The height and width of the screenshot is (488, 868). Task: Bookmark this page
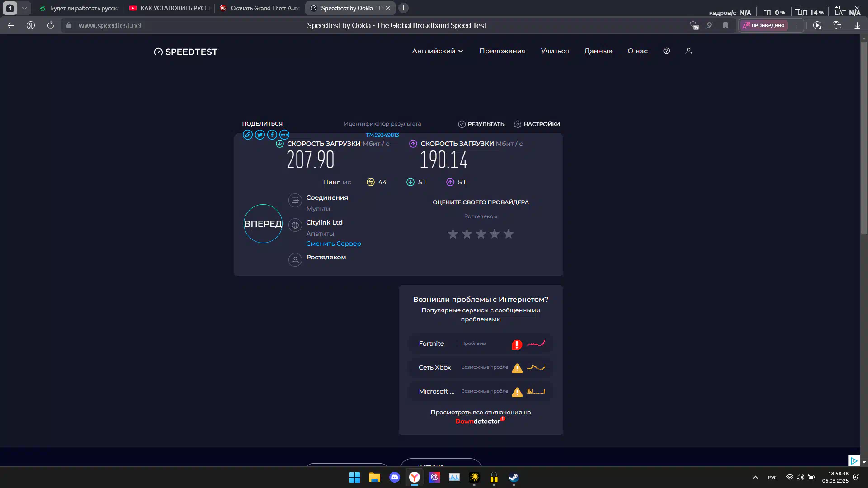726,25
